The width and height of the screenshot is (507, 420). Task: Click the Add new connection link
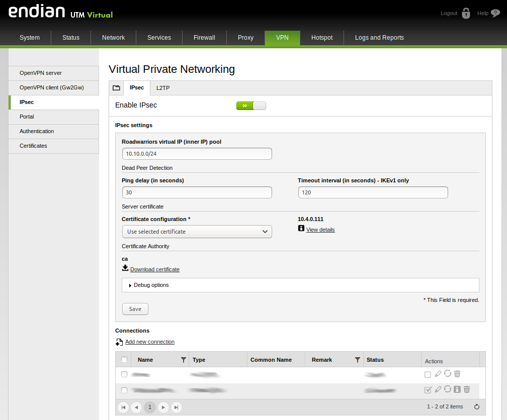pos(150,342)
